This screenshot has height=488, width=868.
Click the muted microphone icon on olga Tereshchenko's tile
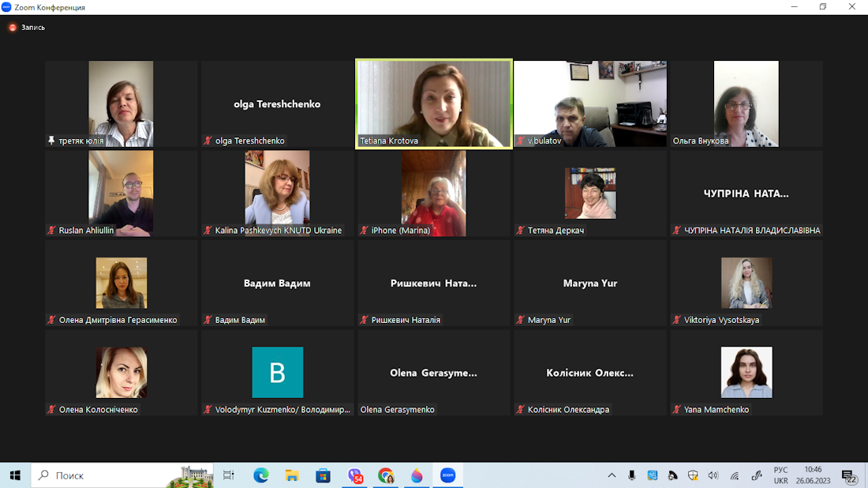(208, 141)
